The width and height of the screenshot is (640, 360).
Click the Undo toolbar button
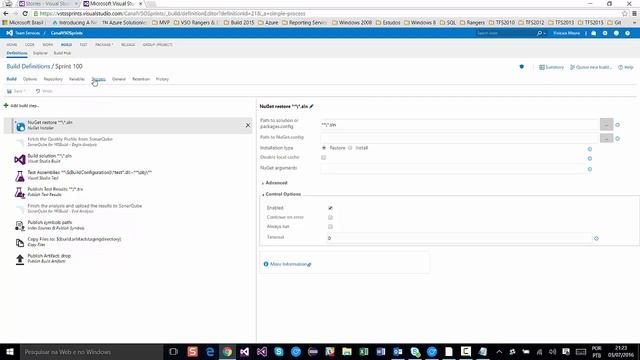pos(44,91)
